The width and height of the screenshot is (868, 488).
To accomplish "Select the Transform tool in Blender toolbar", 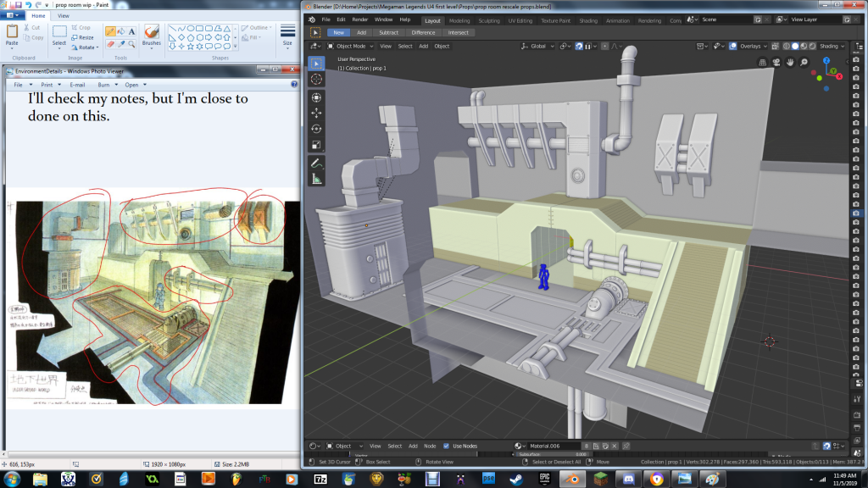I will 317,97.
